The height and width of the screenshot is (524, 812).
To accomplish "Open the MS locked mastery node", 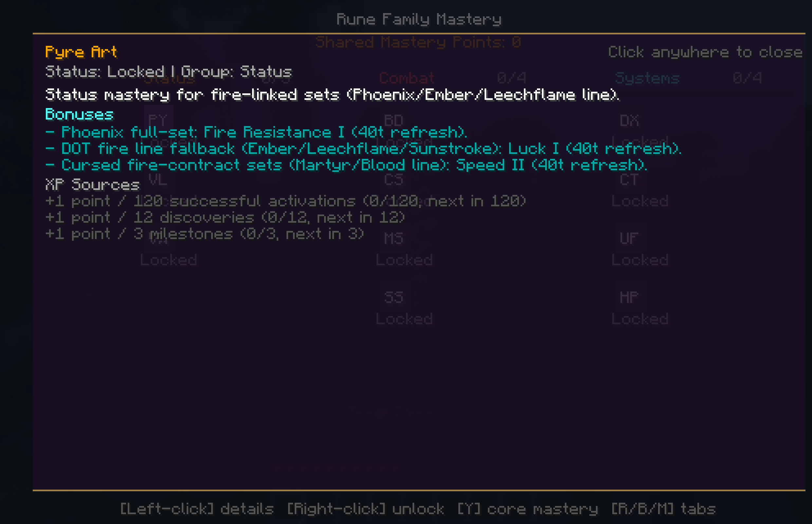I will (394, 238).
